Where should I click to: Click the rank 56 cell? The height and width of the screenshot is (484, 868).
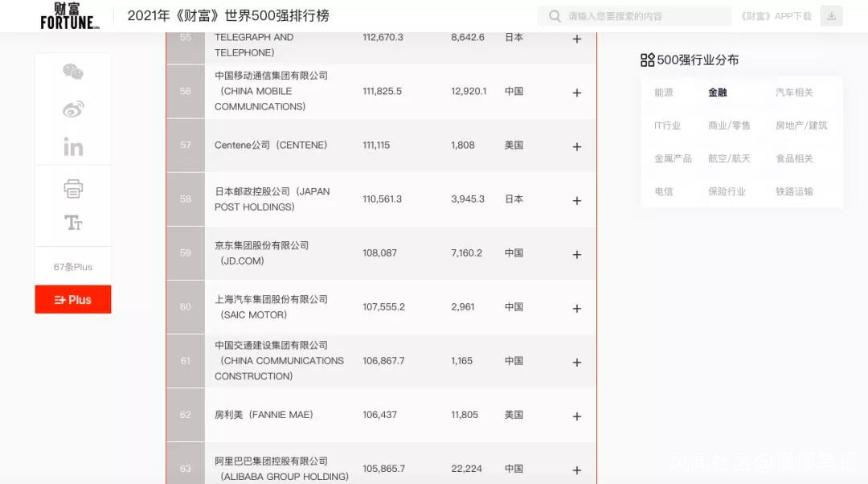(186, 92)
